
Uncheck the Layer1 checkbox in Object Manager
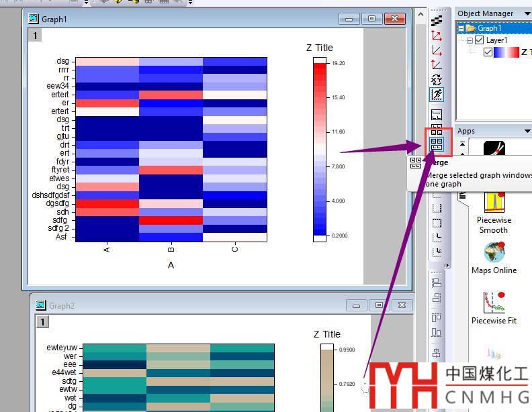coord(479,40)
